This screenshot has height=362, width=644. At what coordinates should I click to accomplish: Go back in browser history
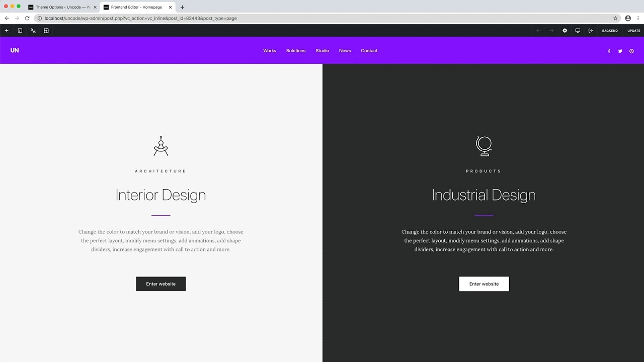[7, 18]
